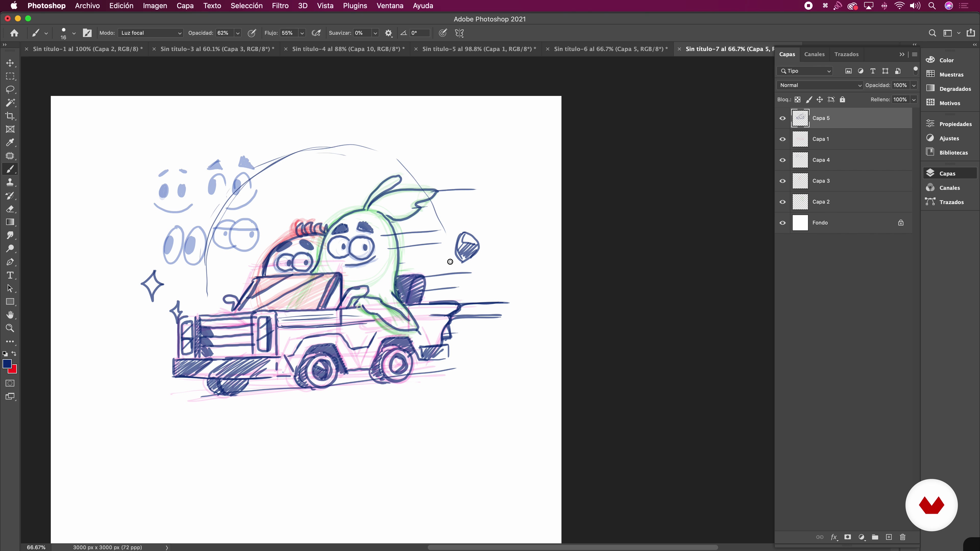Viewport: 980px width, 551px height.
Task: Swap foreground and background colors
Action: (14, 354)
